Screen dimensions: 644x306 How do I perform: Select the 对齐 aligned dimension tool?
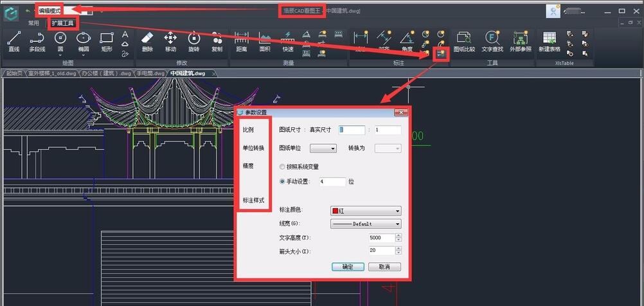tap(384, 42)
